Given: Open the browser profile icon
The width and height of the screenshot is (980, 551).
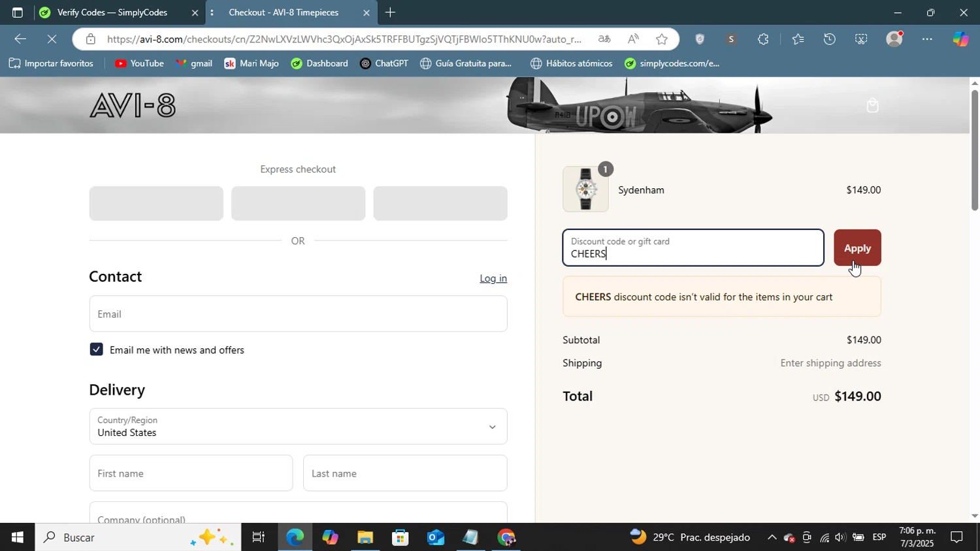Looking at the screenshot, I should 894,39.
